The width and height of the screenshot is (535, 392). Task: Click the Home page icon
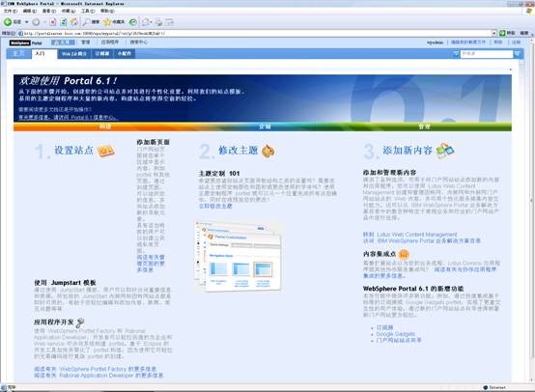pyautogui.click(x=74, y=22)
